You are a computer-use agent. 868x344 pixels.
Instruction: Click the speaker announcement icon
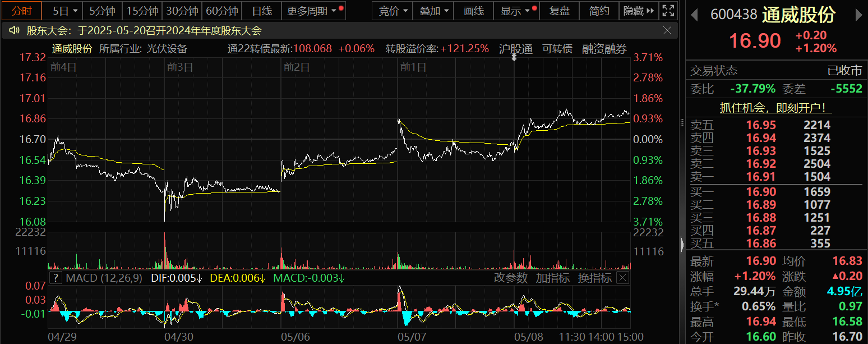coord(13,30)
